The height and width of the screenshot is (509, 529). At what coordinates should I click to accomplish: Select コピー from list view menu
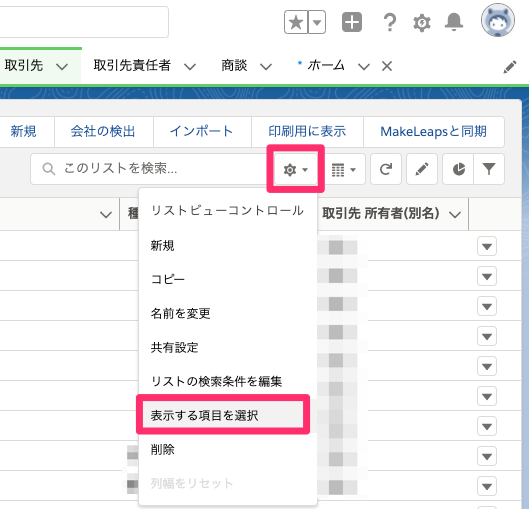[x=228, y=279]
